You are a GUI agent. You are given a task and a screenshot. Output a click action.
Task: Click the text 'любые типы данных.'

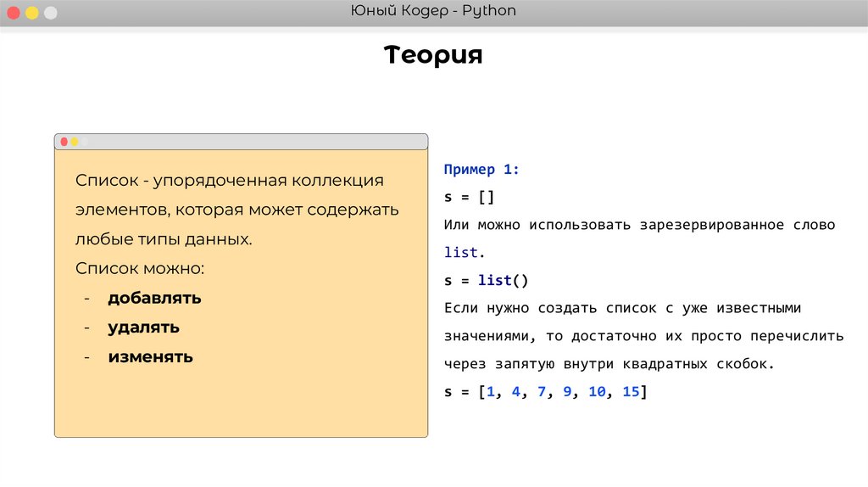164,239
